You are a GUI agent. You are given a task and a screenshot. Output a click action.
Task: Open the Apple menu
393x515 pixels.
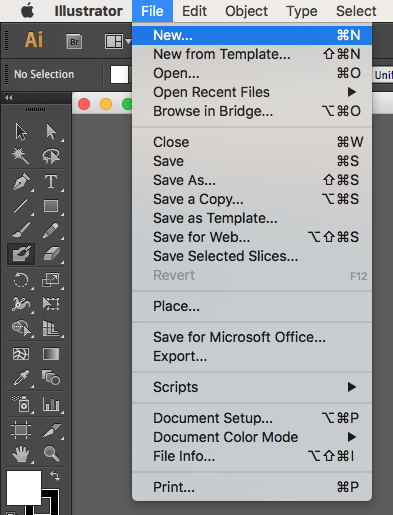click(27, 11)
